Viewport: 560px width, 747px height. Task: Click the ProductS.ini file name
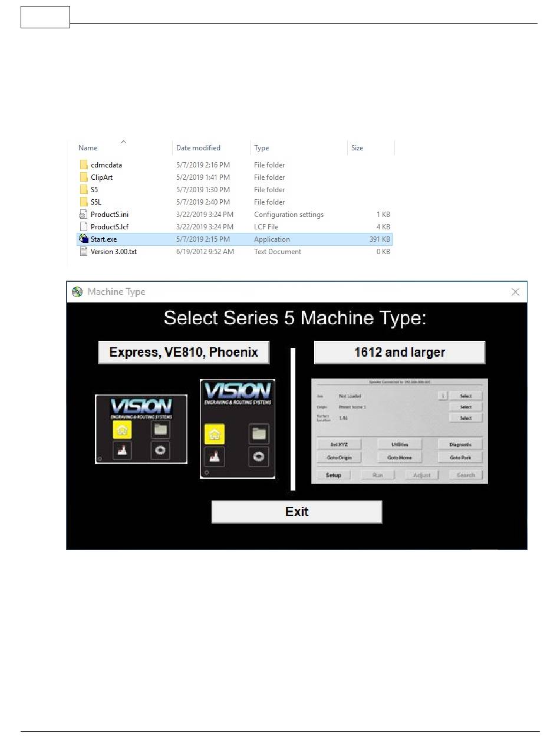click(x=110, y=215)
